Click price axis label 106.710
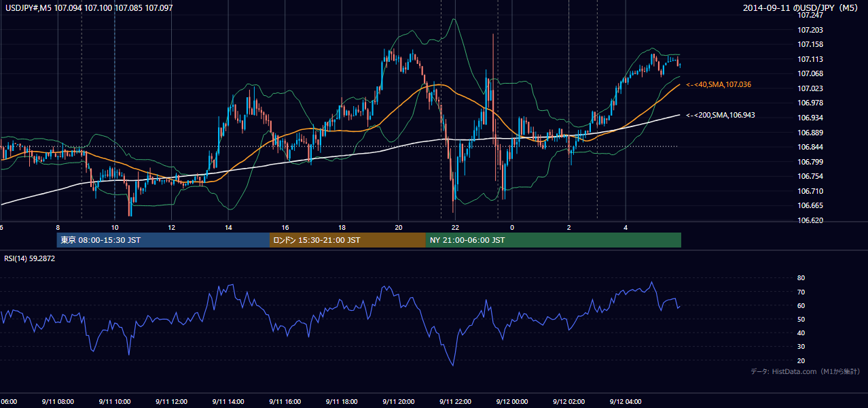Image resolution: width=868 pixels, height=408 pixels. 810,192
